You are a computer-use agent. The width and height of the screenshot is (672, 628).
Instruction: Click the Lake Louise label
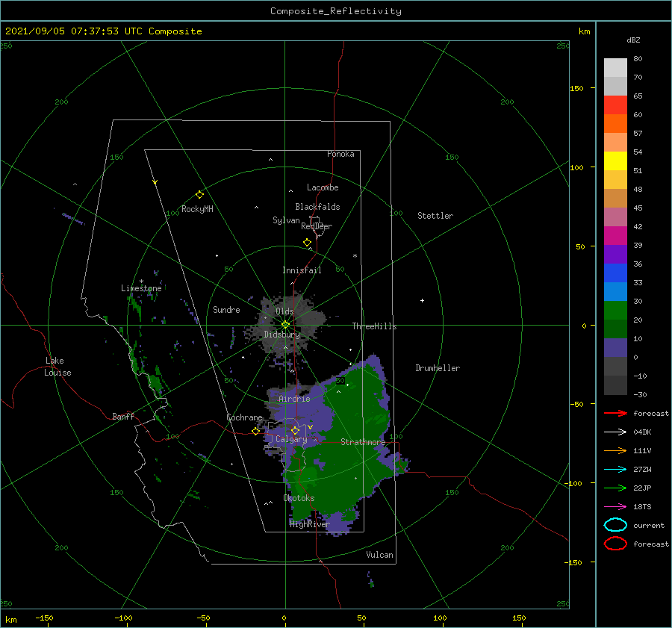[x=57, y=367]
